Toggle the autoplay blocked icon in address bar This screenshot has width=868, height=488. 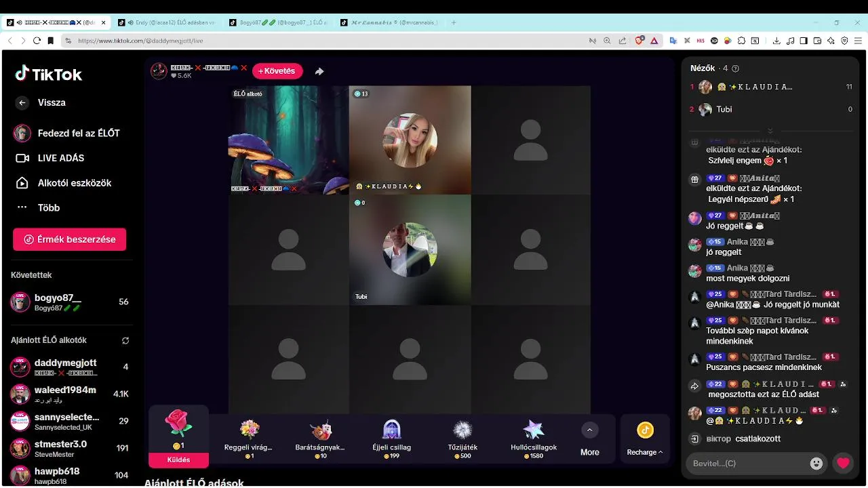point(592,41)
